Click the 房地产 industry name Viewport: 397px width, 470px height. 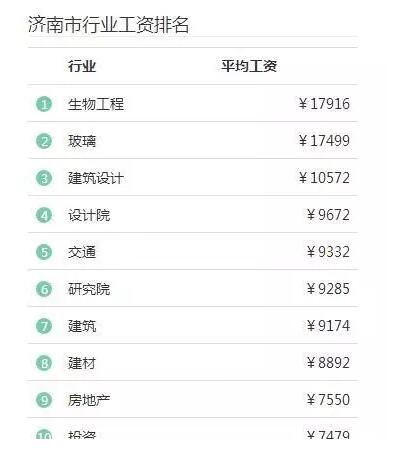point(89,400)
